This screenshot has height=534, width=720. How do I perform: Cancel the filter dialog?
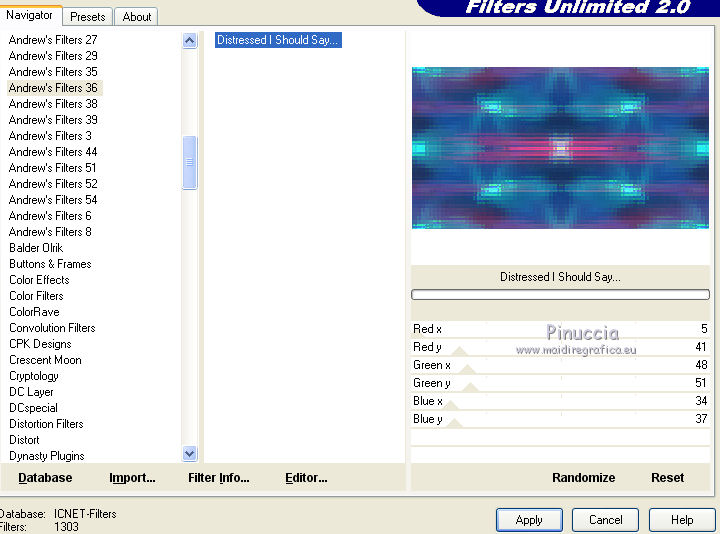pyautogui.click(x=605, y=520)
